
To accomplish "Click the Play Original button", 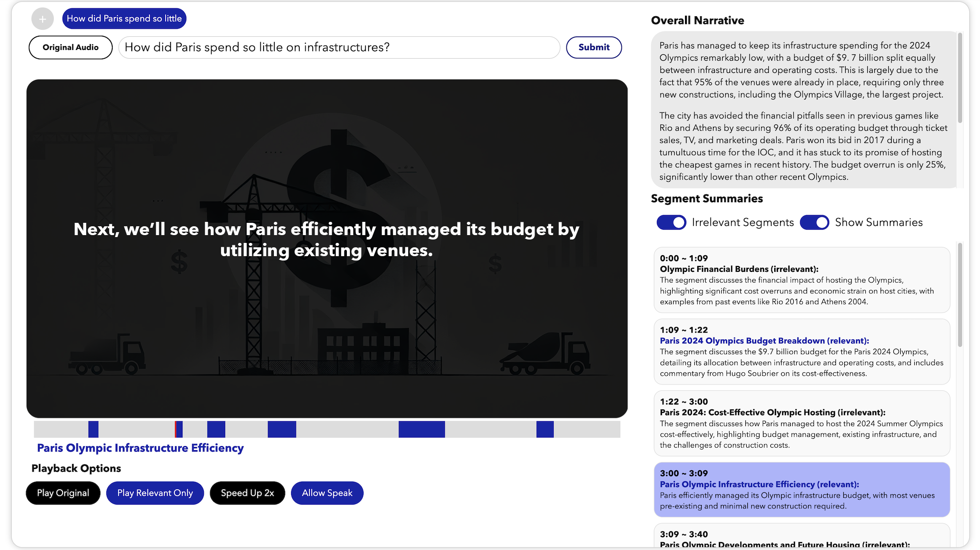I will [x=63, y=493].
